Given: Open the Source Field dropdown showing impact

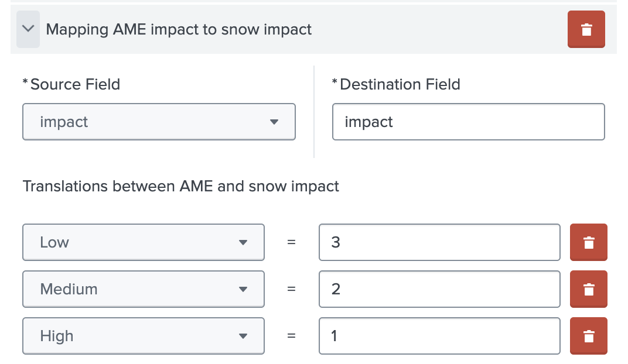Looking at the screenshot, I should pos(158,122).
